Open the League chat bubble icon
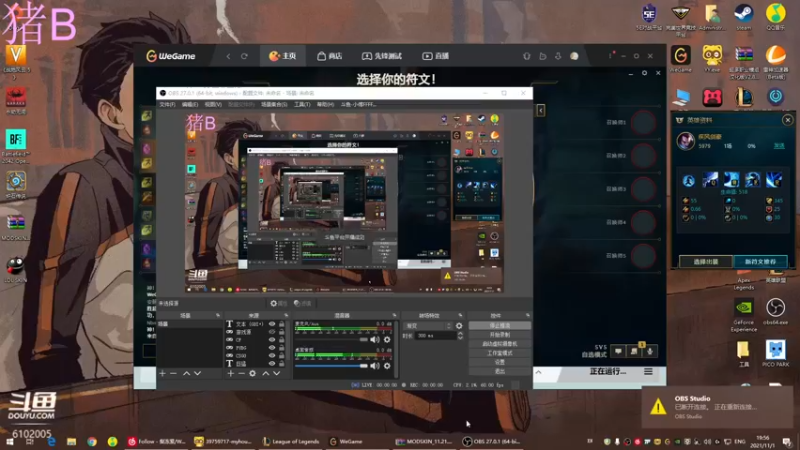The width and height of the screenshot is (800, 450). (x=618, y=351)
